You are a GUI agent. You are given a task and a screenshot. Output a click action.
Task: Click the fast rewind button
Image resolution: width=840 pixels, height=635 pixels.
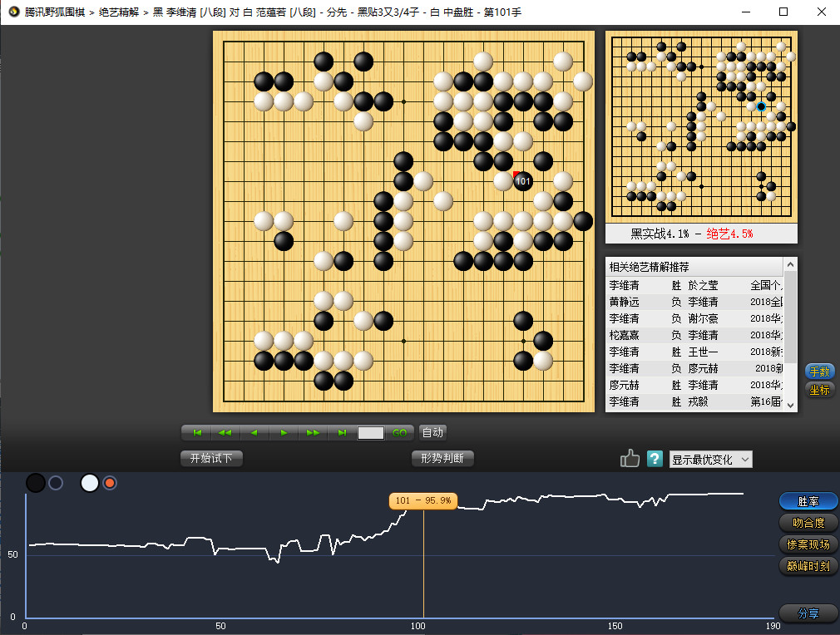click(x=225, y=432)
